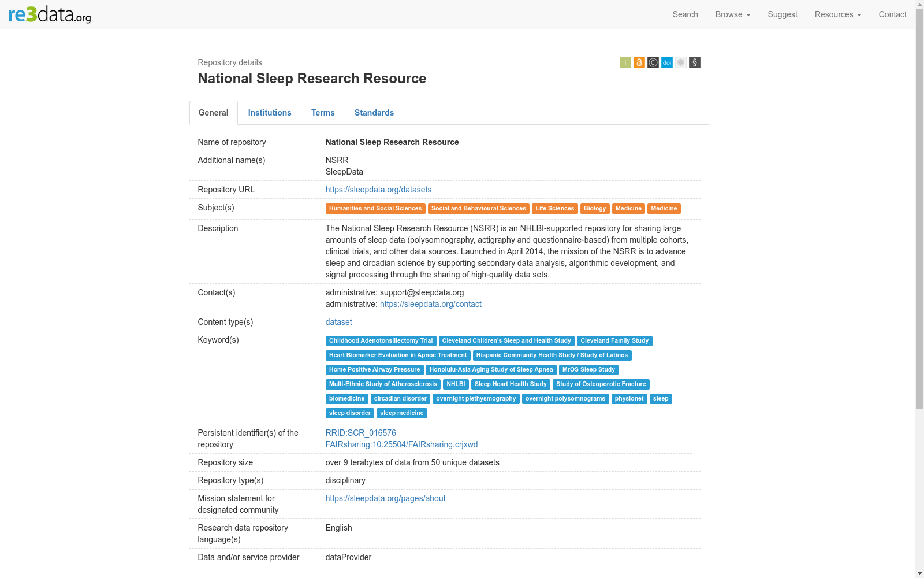Click the copyright license badge icon

653,62
